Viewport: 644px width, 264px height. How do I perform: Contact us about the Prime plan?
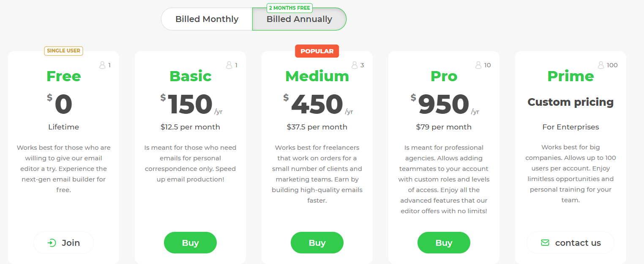570,243
